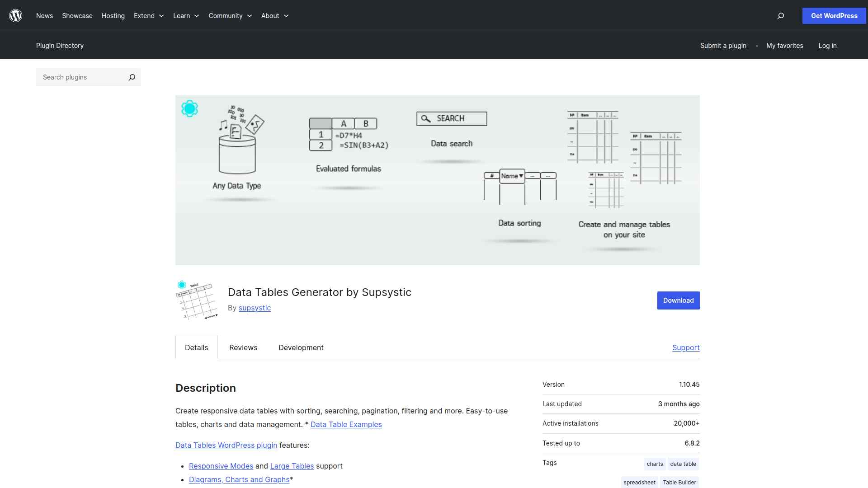This screenshot has width=868, height=488.
Task: Download the Data Tables Generator plugin
Action: pyautogui.click(x=679, y=300)
